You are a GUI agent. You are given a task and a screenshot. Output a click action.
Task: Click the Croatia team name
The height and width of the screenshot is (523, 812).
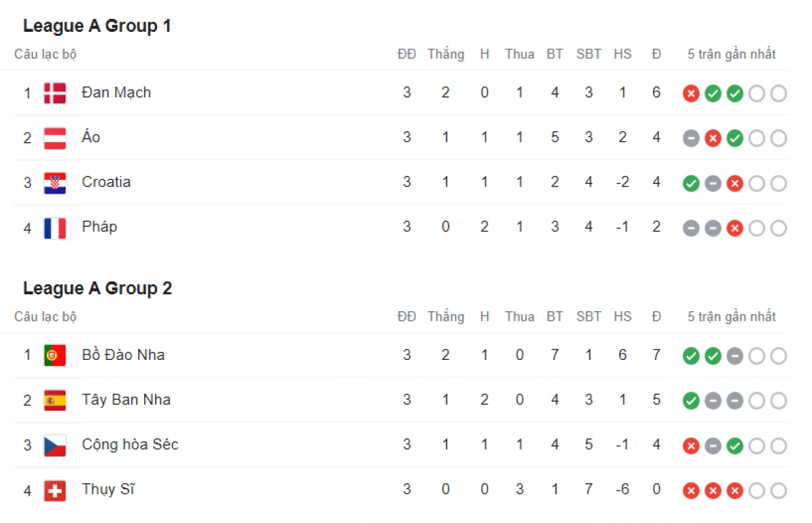pyautogui.click(x=106, y=182)
